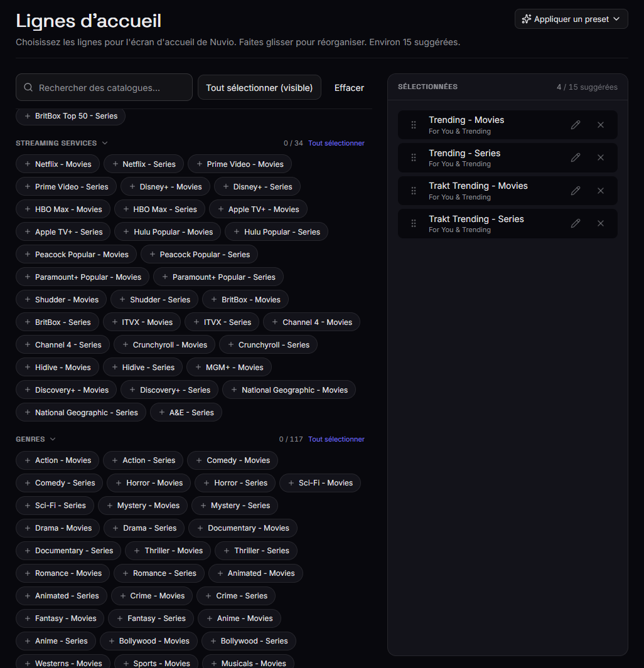This screenshot has width=644, height=668.
Task: Click plus icon on ITVX - Series
Action: (x=196, y=322)
